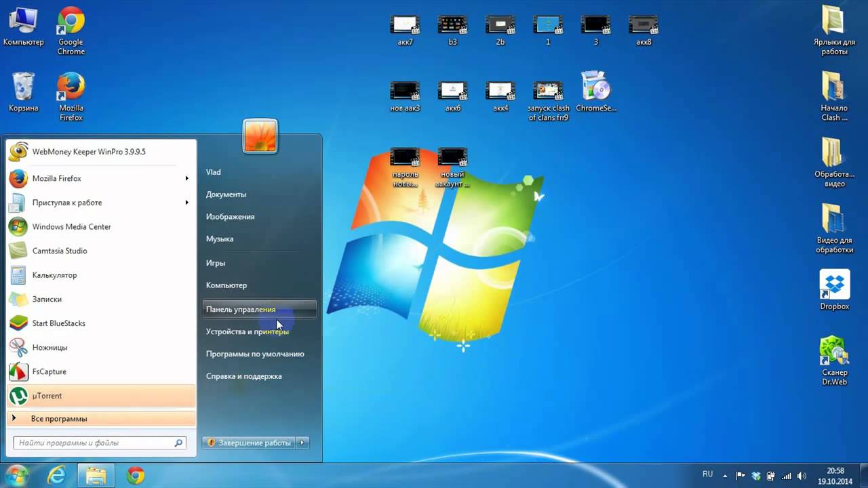Open Ножницы snipping tool from Start menu

[x=101, y=347]
